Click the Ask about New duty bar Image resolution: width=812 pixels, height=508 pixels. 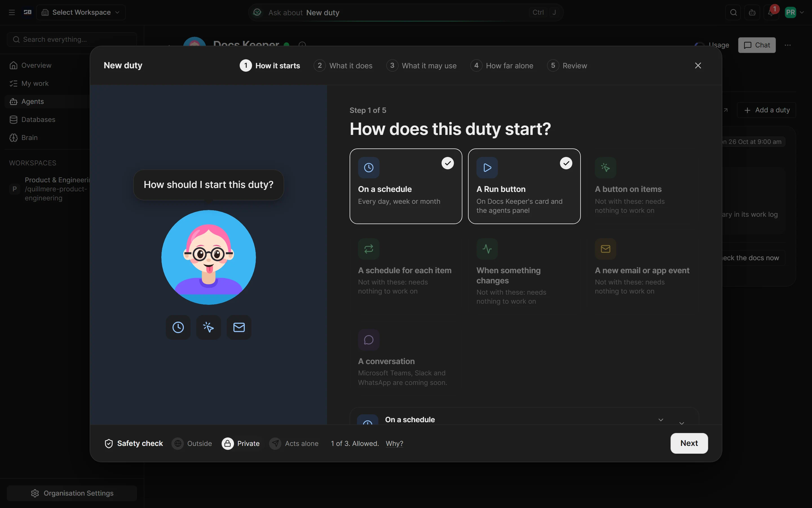pos(405,12)
